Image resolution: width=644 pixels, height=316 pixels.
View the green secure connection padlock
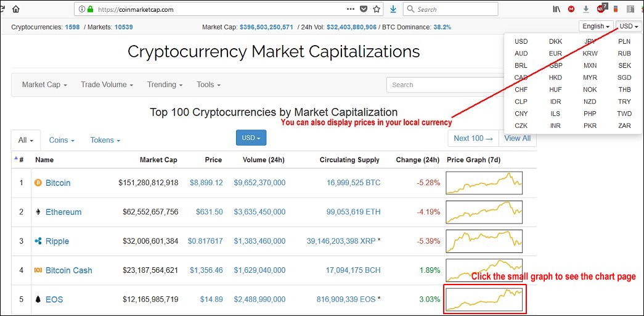point(90,9)
